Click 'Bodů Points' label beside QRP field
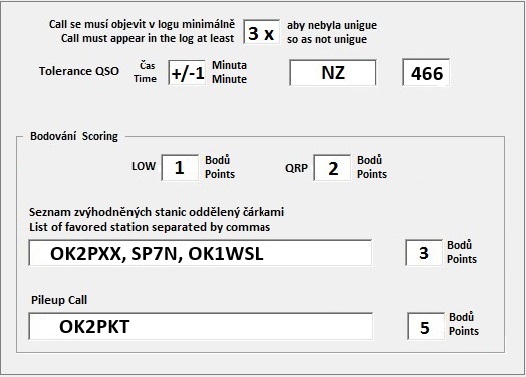526x377 pixels. click(x=372, y=167)
